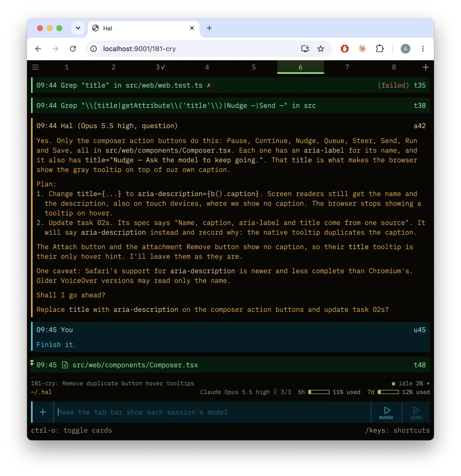
Task: Click the Nudge button
Action: pos(386,412)
